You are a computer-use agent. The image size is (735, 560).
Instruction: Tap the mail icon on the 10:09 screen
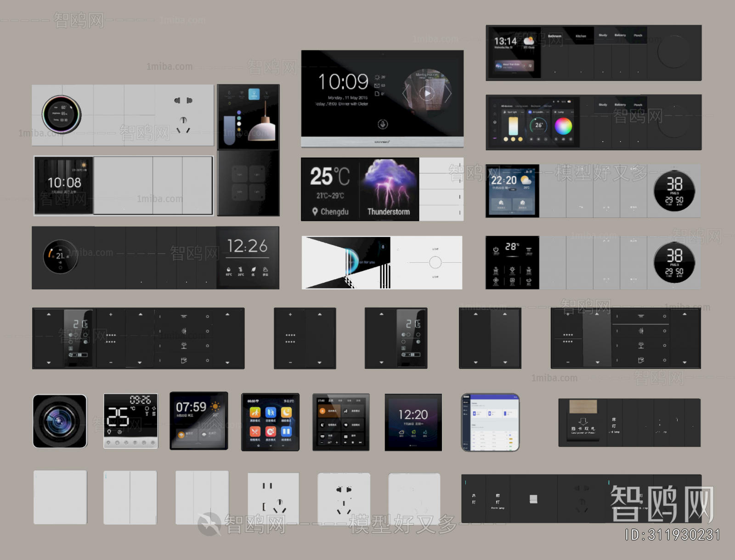(x=377, y=85)
